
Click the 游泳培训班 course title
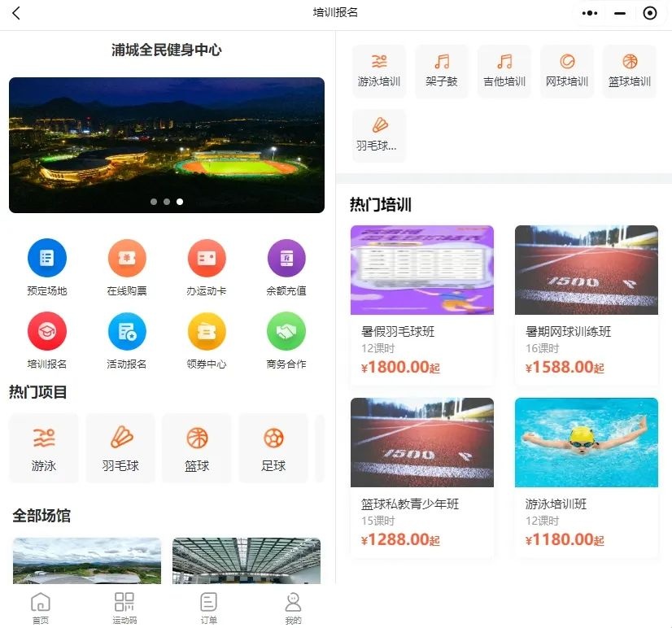click(556, 504)
